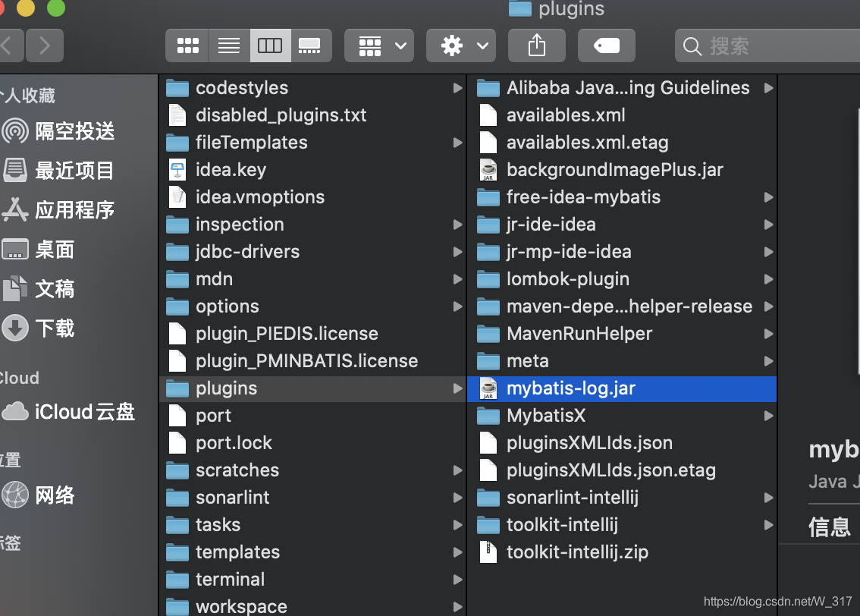Select backgroundImagePlus.jar icon
Screen dimensions: 860x616
click(488, 170)
